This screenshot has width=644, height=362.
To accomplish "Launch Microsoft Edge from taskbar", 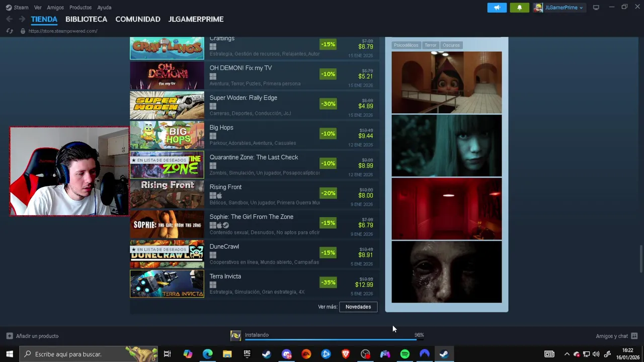I will click(207, 354).
